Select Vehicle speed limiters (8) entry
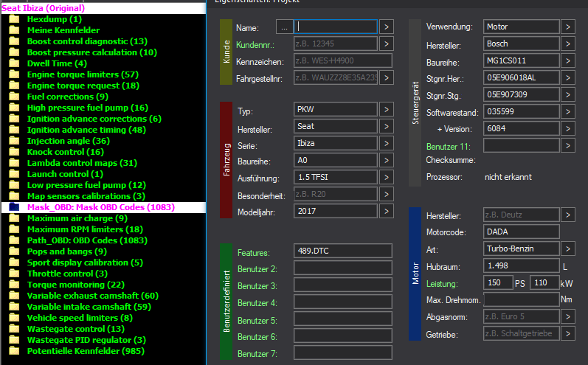This screenshot has width=588, height=365. pyautogui.click(x=80, y=318)
